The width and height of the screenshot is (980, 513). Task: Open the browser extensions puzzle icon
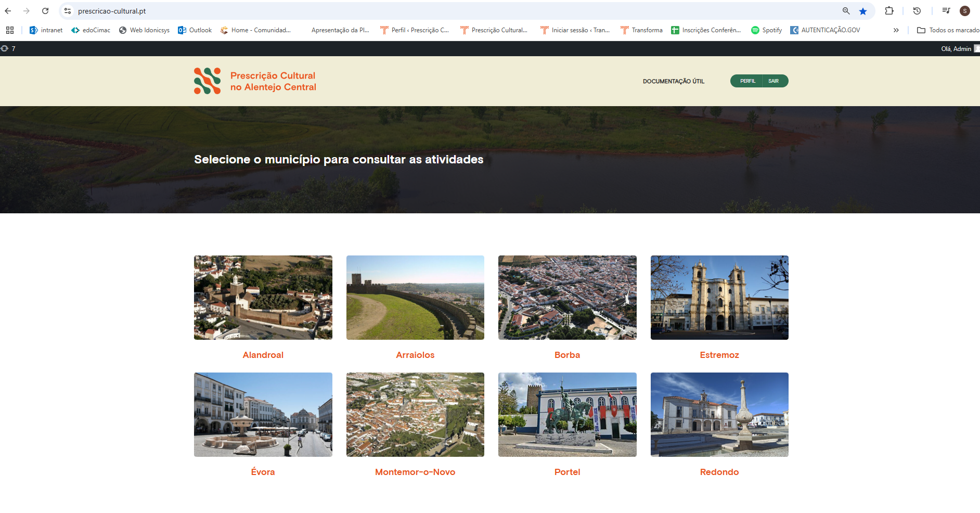point(889,11)
